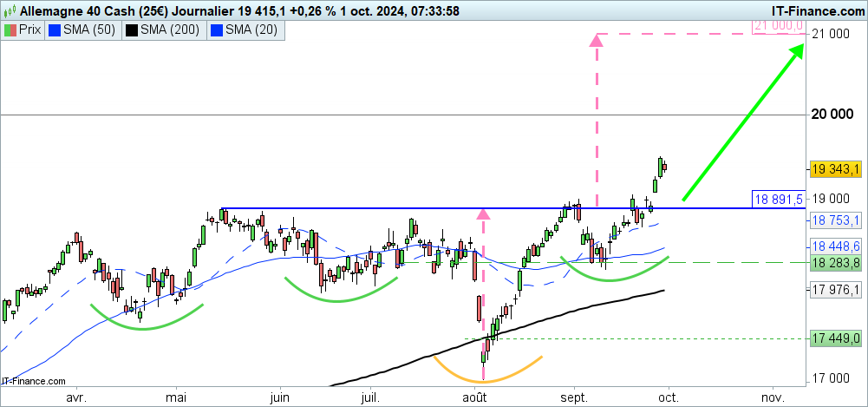Select the SMA (50) legend tab
The width and height of the screenshot is (868, 407).
click(83, 30)
